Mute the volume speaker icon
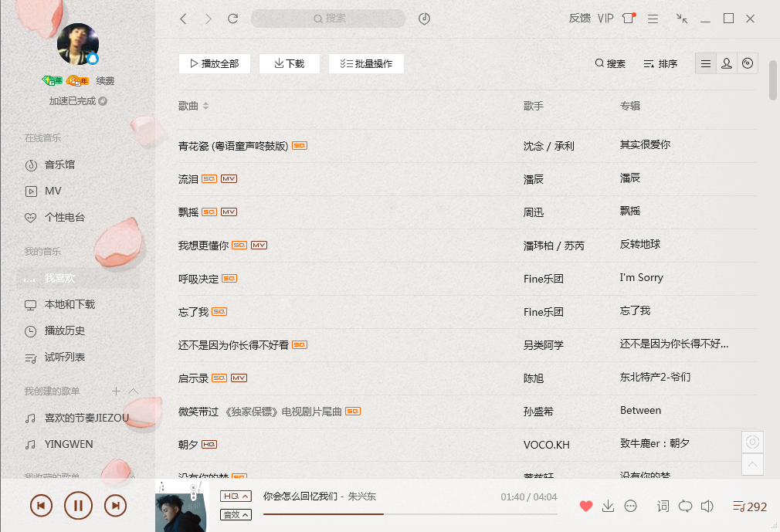780x532 pixels. pos(707,507)
